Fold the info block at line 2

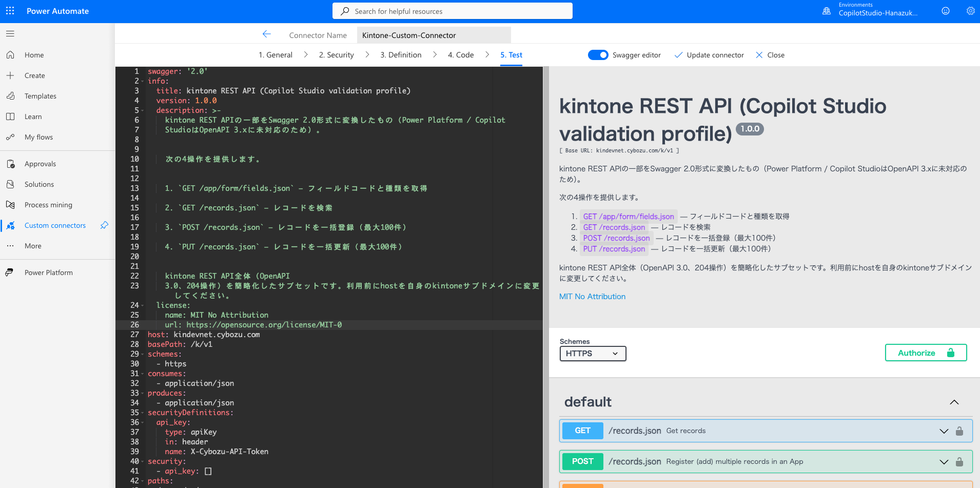tap(143, 82)
